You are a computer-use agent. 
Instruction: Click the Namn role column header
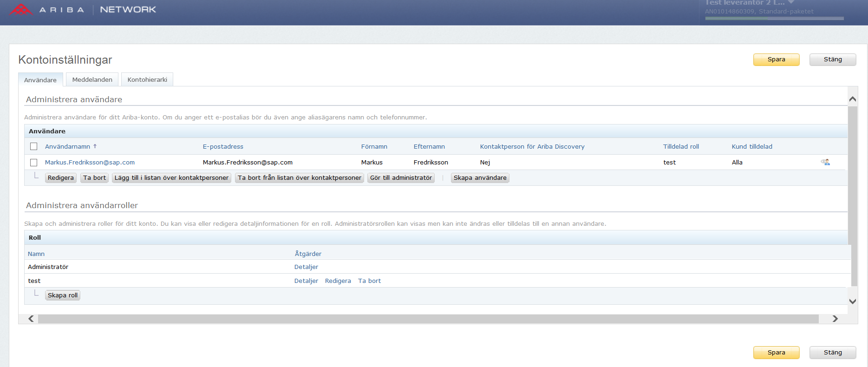[36, 254]
